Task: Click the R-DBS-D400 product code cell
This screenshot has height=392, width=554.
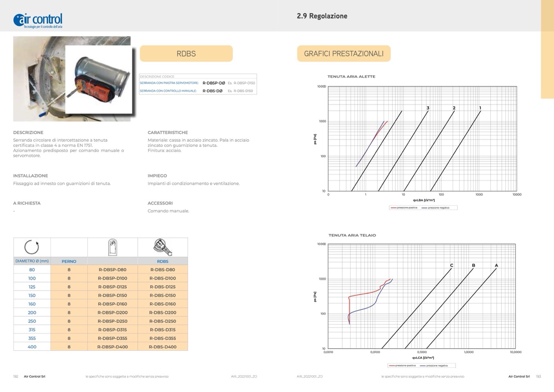Action: coord(163,347)
